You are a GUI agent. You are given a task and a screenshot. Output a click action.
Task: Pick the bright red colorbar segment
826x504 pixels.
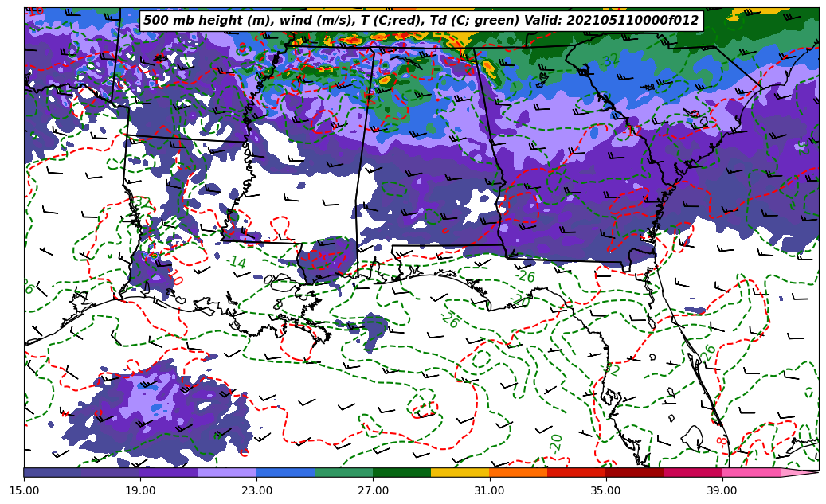click(x=576, y=472)
